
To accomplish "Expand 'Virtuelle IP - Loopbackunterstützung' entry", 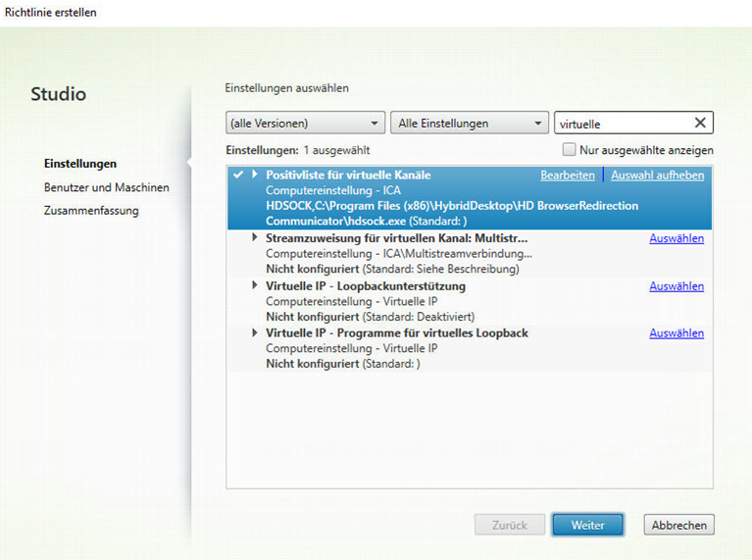I will [256, 285].
